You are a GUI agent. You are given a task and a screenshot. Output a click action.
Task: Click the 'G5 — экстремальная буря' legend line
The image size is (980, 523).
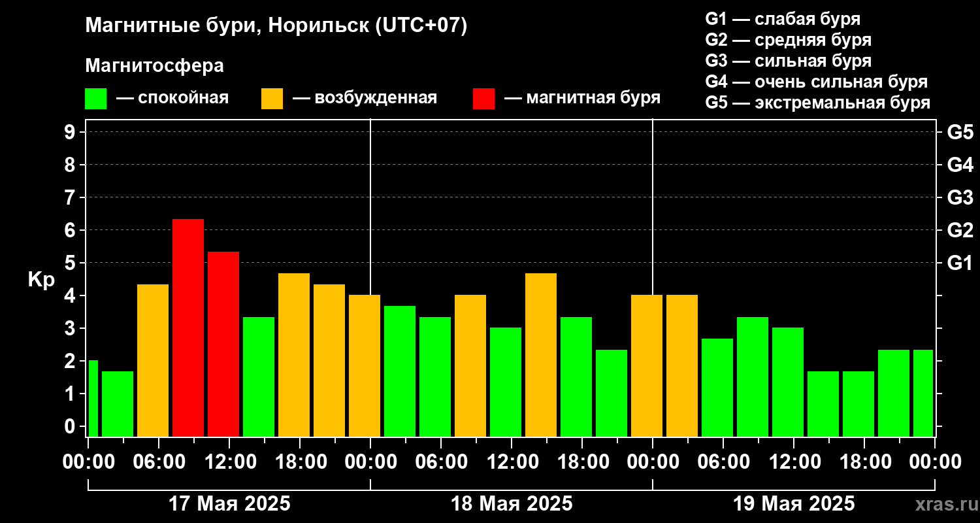click(818, 103)
